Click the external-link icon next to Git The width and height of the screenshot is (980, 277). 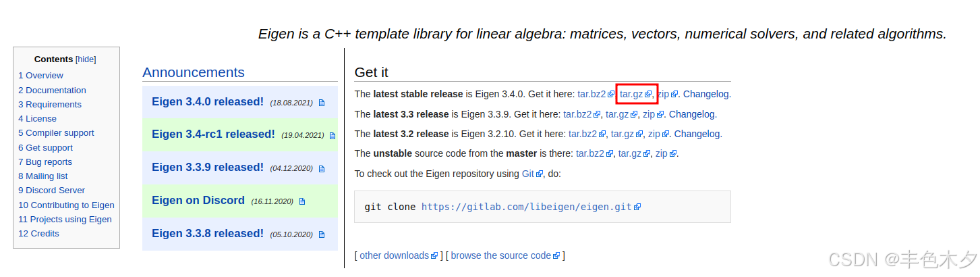[540, 174]
